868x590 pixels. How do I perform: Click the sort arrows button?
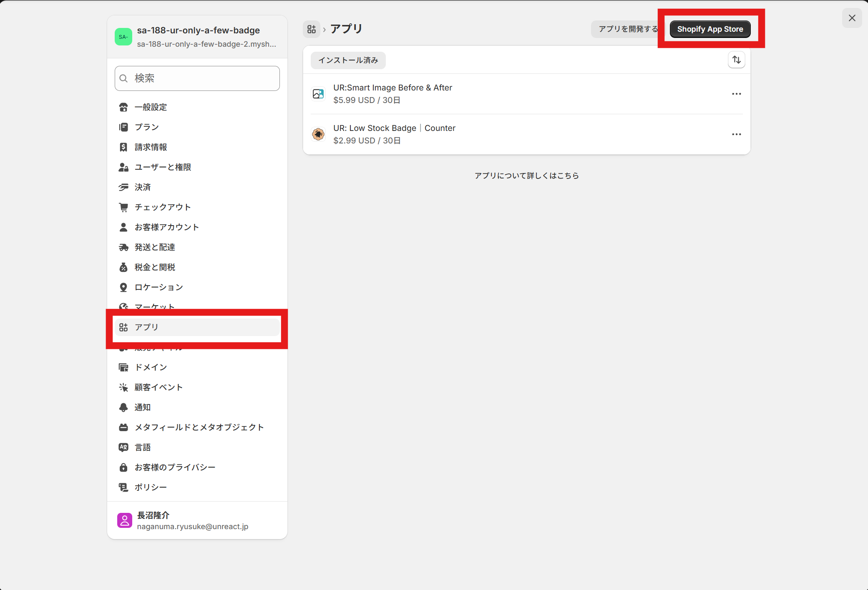(x=737, y=60)
